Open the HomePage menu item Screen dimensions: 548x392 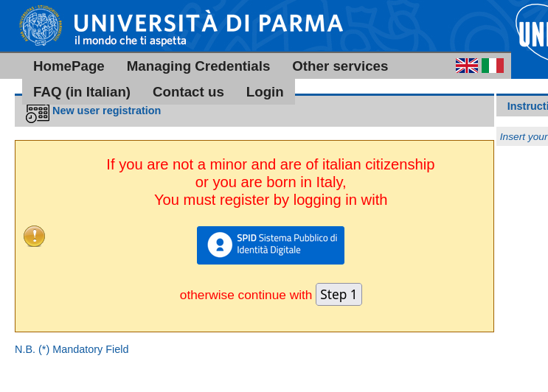(69, 66)
